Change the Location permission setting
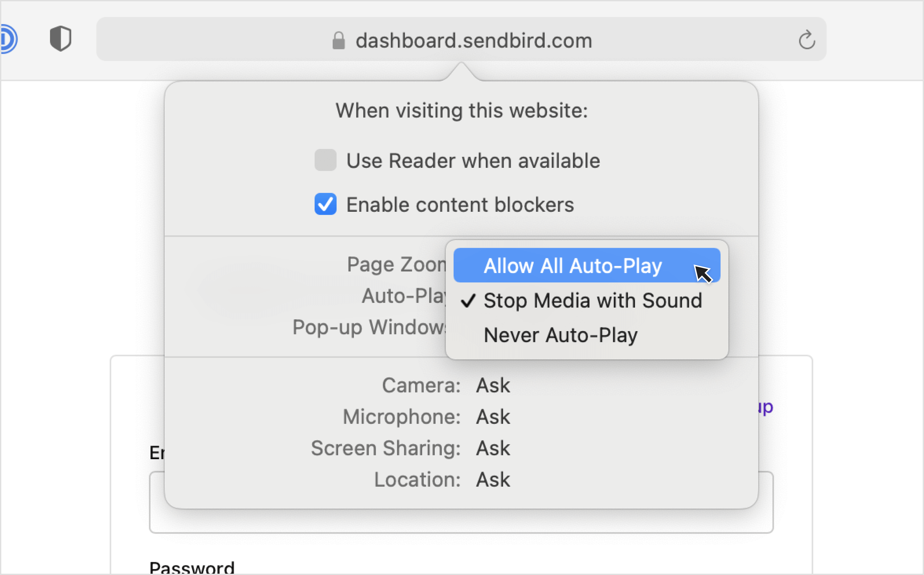 tap(493, 479)
